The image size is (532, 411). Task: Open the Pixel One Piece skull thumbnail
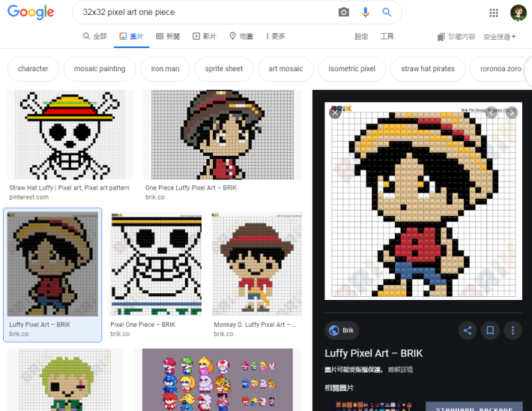pos(157,264)
